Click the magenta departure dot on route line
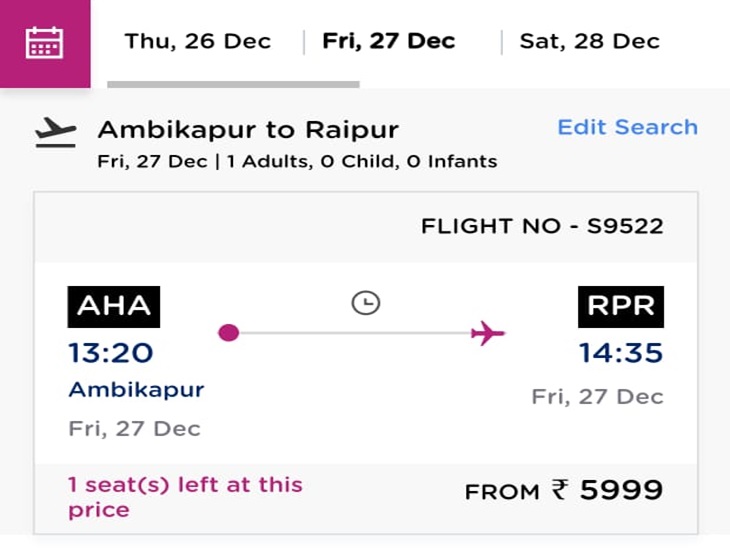Screen dimensions: 730x548 point(229,333)
